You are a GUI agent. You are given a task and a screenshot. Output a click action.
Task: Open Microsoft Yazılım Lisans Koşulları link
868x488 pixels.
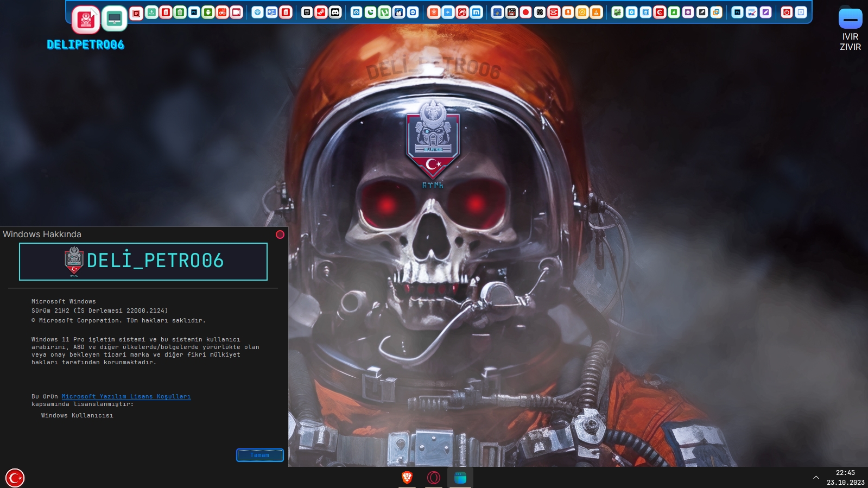(x=126, y=397)
